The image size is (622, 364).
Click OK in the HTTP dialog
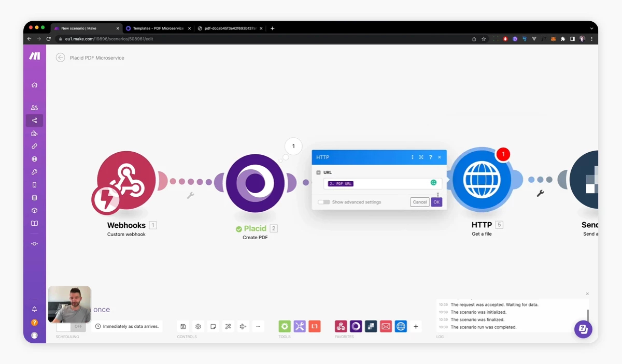click(x=436, y=202)
